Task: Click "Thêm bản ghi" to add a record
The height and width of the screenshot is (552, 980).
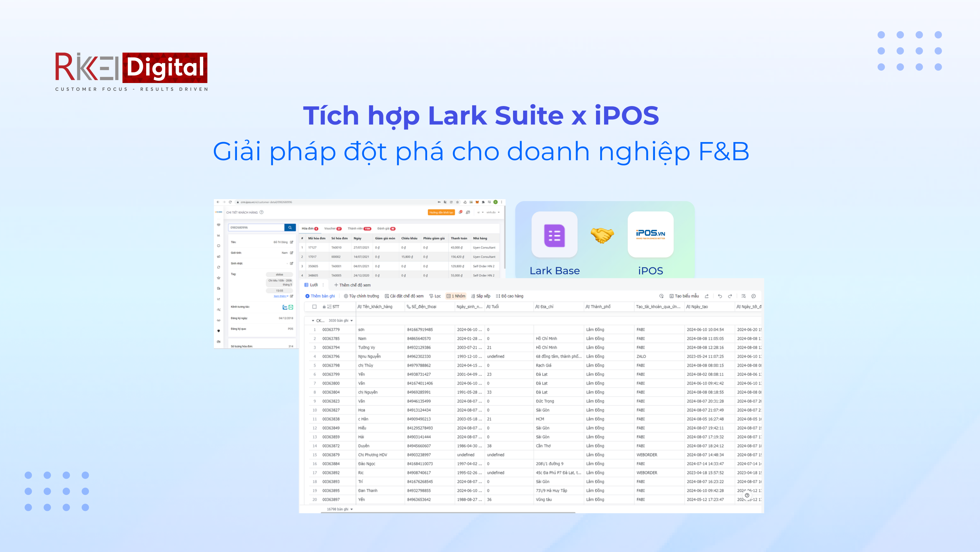Action: tap(321, 296)
